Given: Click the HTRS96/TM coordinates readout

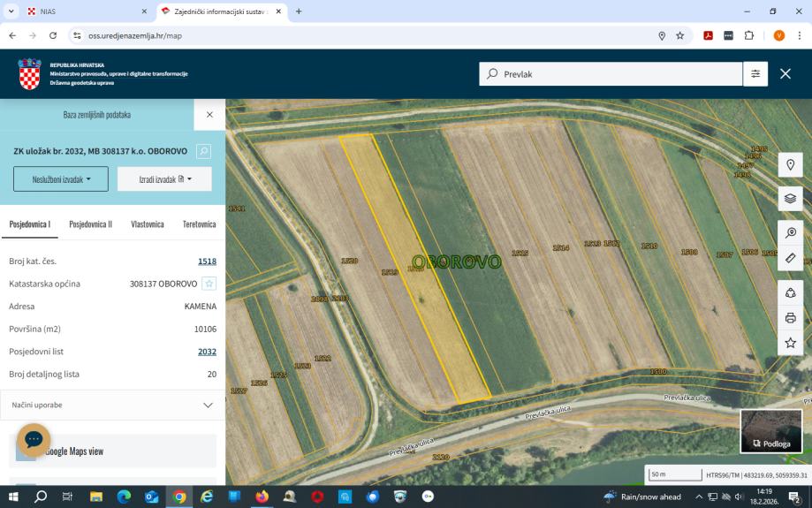Looking at the screenshot, I should tap(756, 474).
